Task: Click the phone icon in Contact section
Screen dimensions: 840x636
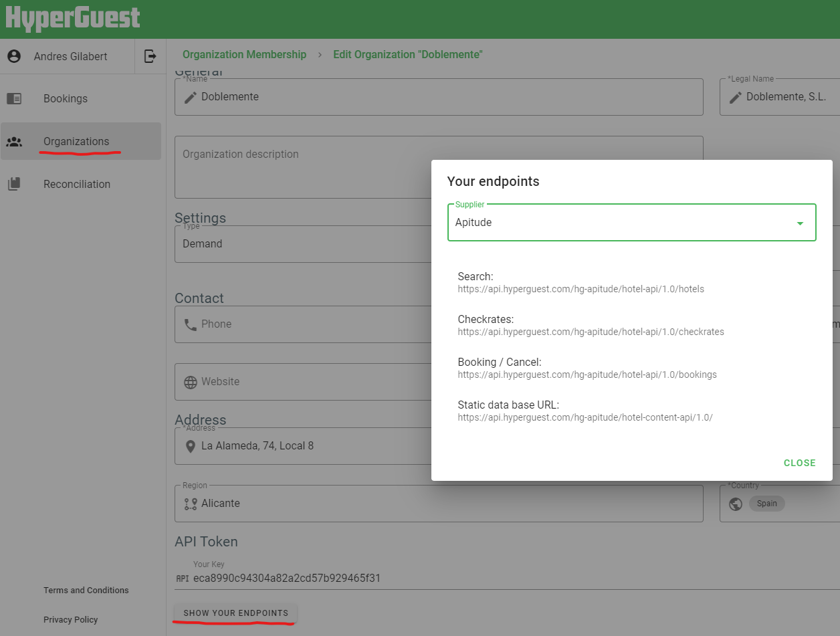Action: pyautogui.click(x=191, y=324)
